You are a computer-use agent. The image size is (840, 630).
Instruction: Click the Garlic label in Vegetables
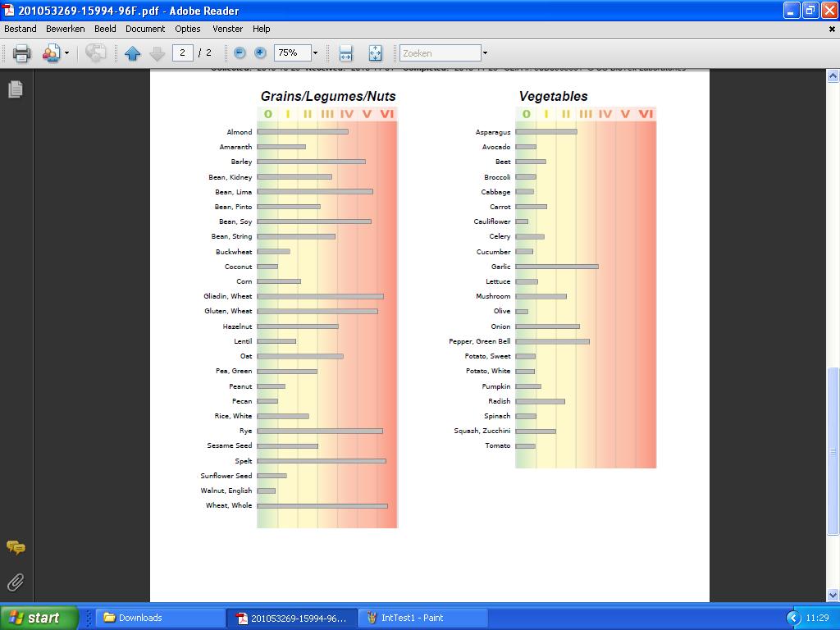coord(501,267)
